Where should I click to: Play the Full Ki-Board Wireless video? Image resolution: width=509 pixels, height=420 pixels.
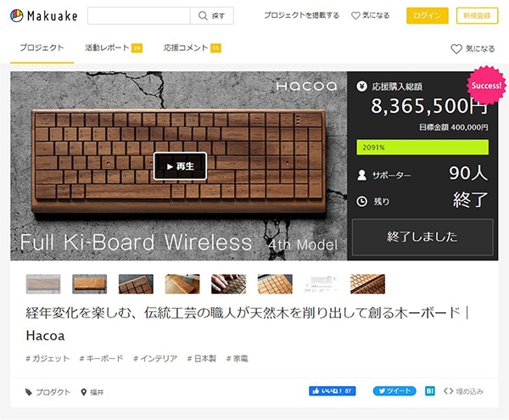tap(180, 165)
